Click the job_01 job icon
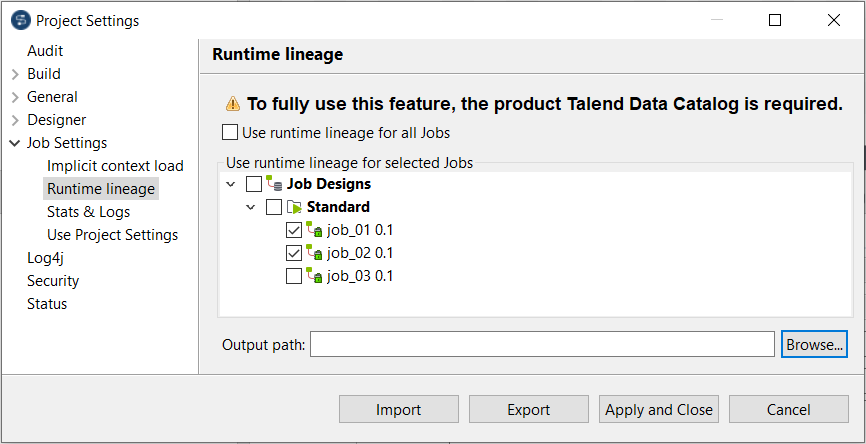Screen dimensions: 866x444 [314, 230]
